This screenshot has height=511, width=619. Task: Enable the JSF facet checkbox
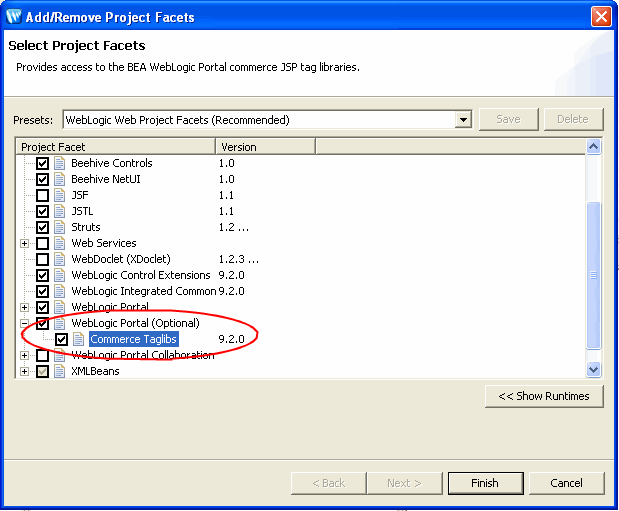(43, 195)
